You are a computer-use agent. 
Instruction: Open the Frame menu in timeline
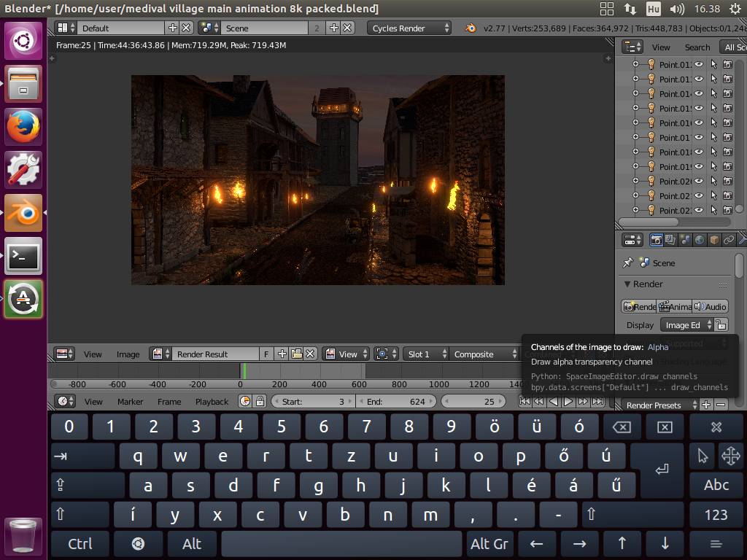pos(169,402)
